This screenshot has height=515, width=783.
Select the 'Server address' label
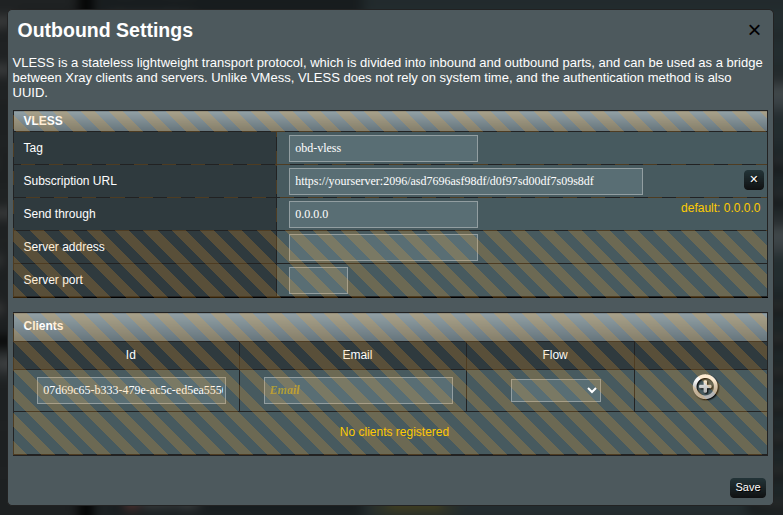[64, 247]
